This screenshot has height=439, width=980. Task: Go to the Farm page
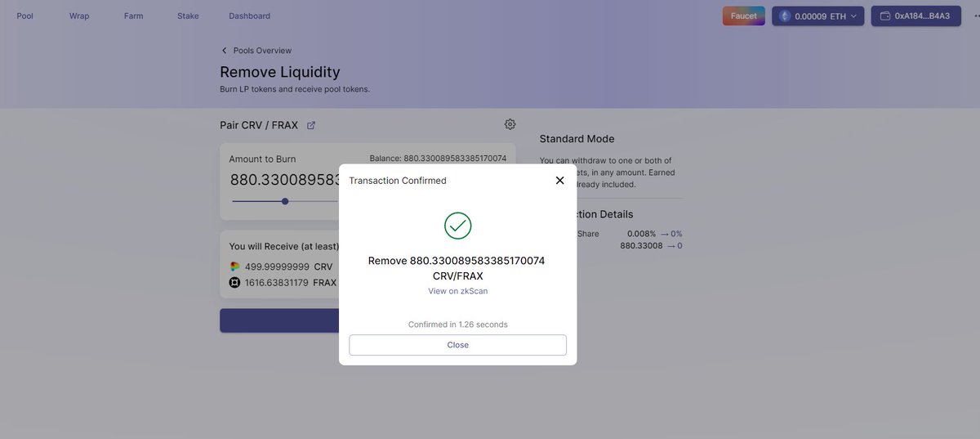133,16
